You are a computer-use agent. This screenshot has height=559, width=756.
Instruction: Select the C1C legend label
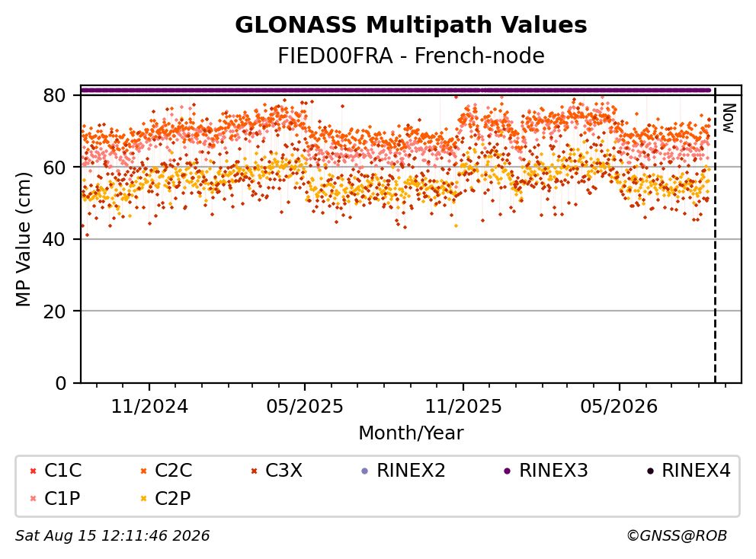click(x=62, y=471)
